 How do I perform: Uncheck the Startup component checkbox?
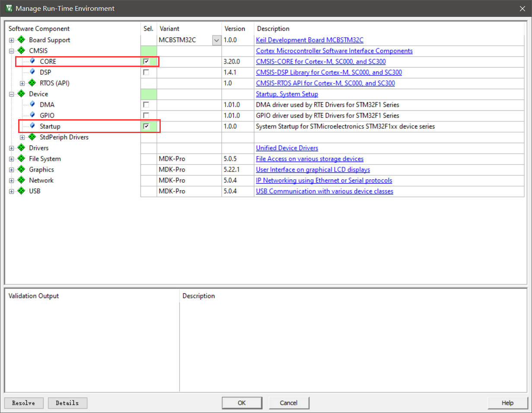tap(146, 126)
